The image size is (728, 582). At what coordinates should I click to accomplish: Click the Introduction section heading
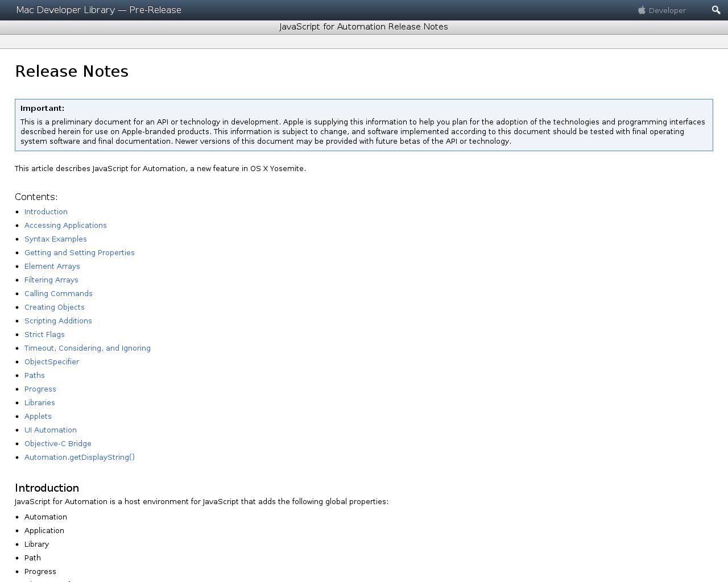coord(47,488)
